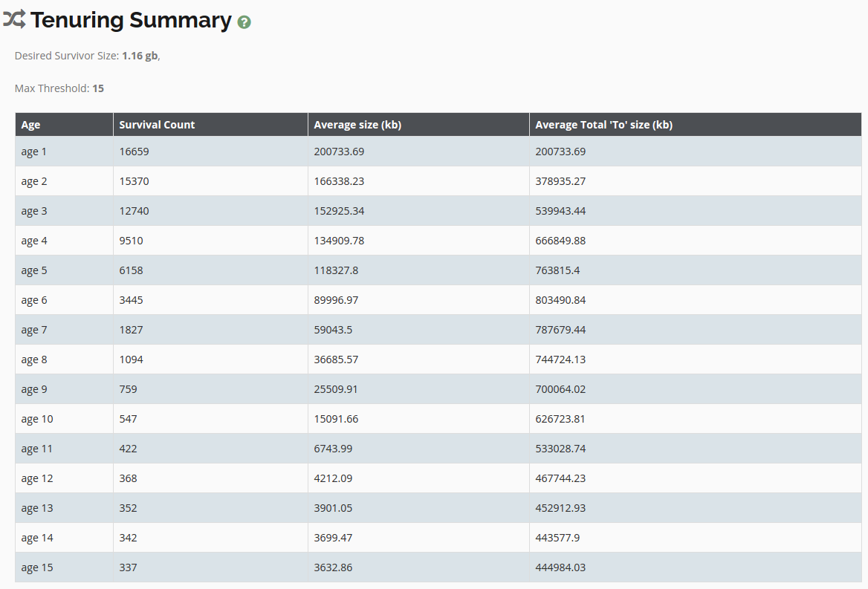
Task: Click the green help question mark icon
Action: 244,22
